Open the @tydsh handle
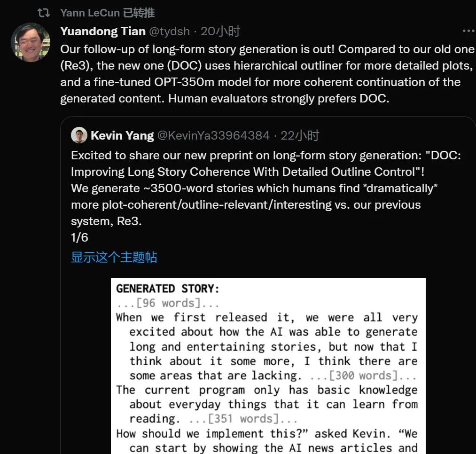This screenshot has width=476, height=454. pos(169,31)
